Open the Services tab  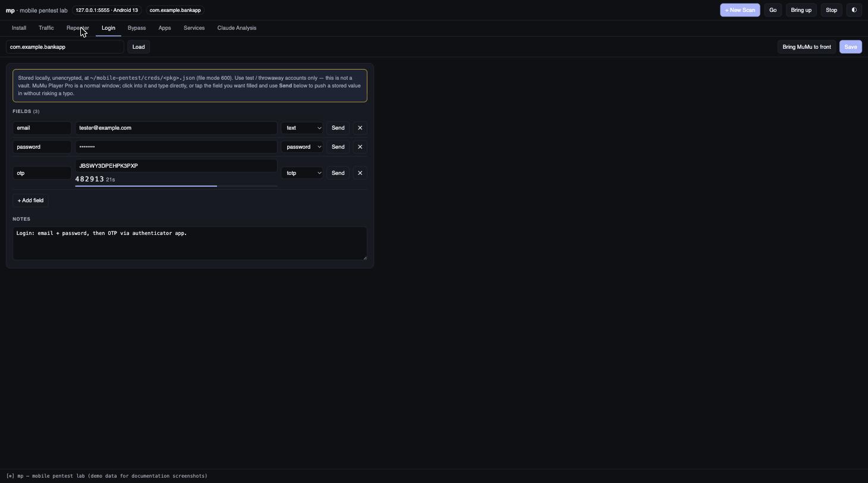[194, 28]
